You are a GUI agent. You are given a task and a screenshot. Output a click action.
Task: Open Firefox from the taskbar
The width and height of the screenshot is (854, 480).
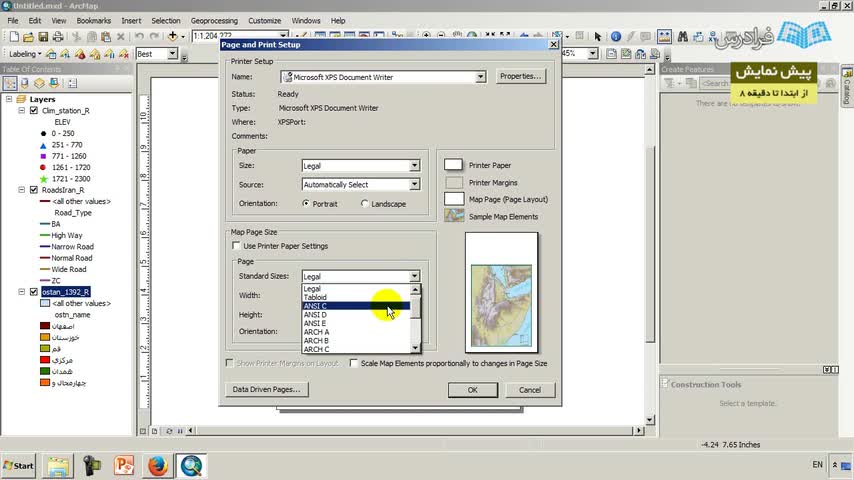pyautogui.click(x=158, y=466)
